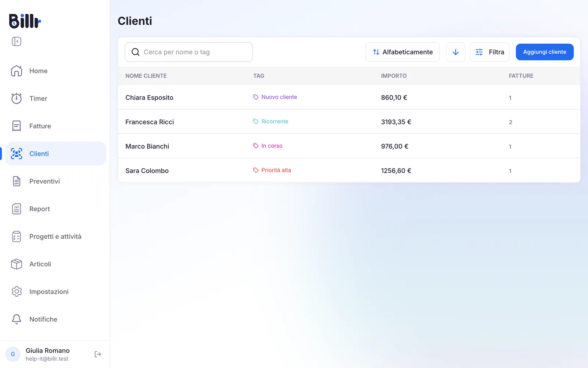Click the amount 860,10 €
This screenshot has height=368, width=588.
click(394, 98)
